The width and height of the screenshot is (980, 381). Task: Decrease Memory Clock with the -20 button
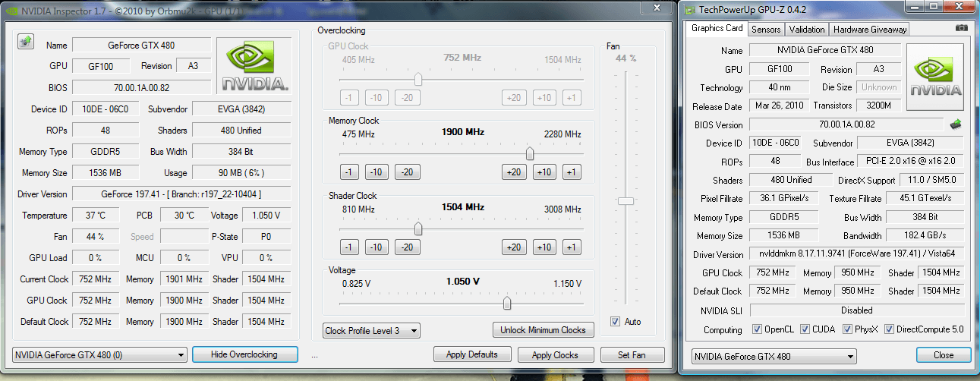408,172
